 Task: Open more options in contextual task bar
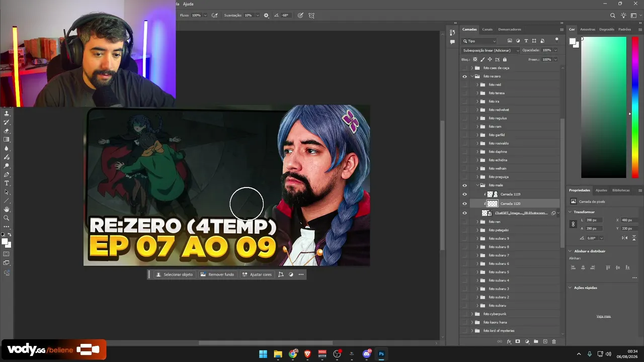click(x=301, y=275)
